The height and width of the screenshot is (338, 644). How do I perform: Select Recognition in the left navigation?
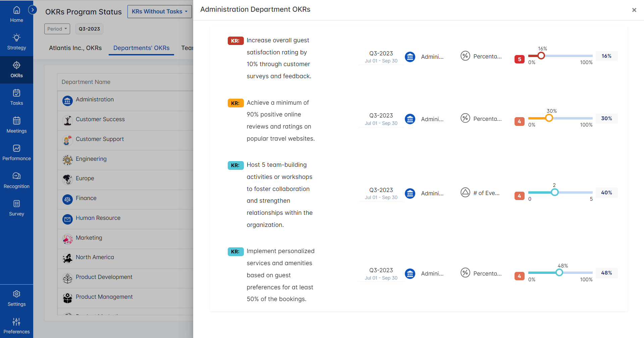pyautogui.click(x=16, y=180)
